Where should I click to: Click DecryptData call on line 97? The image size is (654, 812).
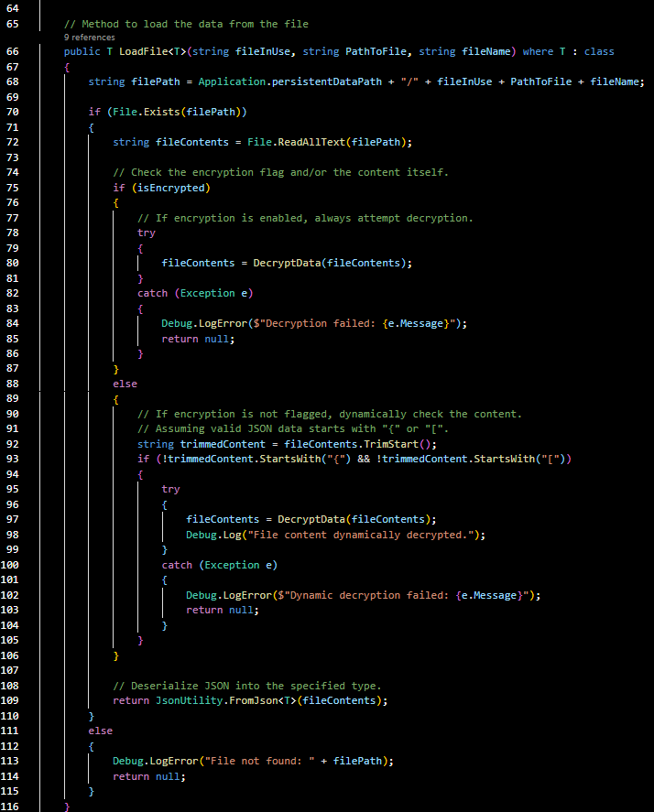pos(311,519)
